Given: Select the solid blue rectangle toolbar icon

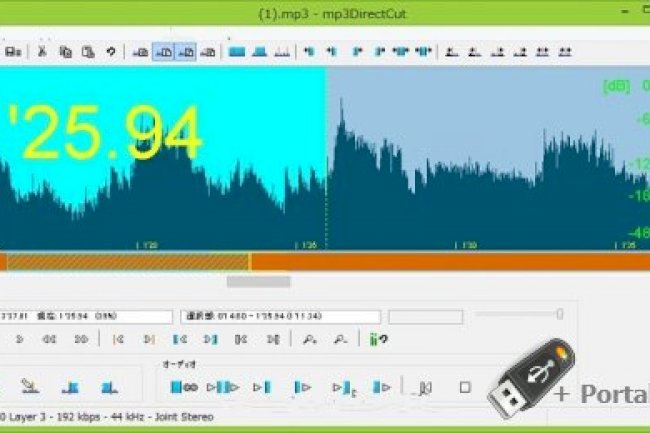Looking at the screenshot, I should click(237, 52).
